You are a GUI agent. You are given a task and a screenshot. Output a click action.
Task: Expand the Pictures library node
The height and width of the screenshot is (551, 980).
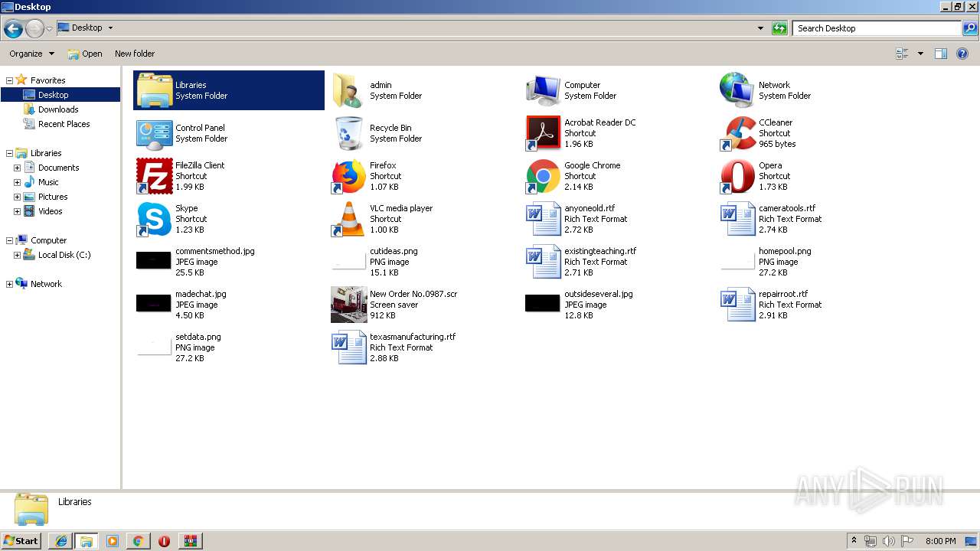tap(17, 197)
